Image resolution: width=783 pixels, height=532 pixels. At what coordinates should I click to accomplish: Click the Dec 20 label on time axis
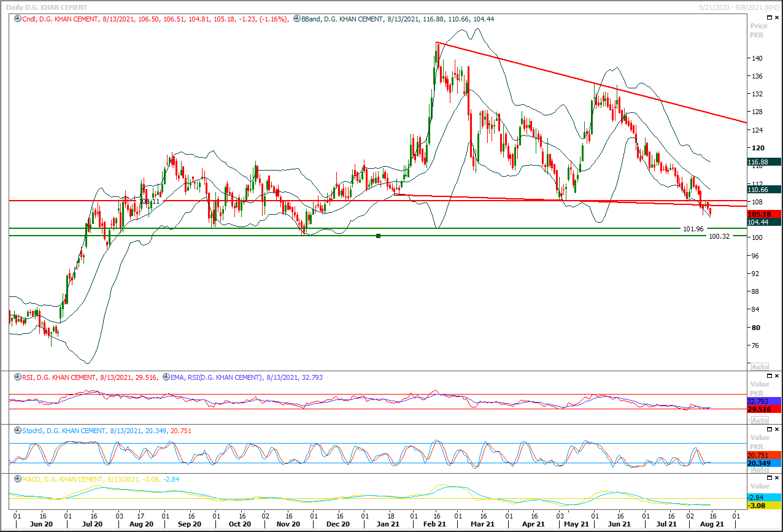click(337, 524)
